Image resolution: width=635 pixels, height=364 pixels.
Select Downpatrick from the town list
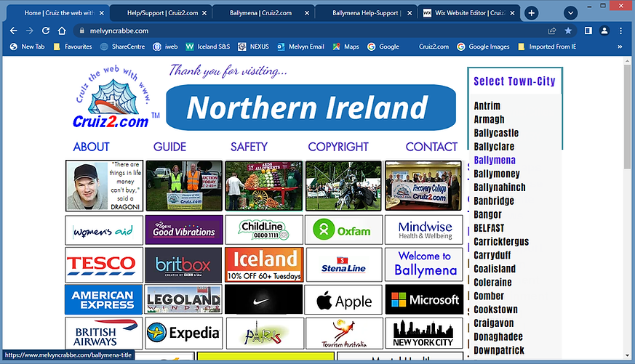499,350
